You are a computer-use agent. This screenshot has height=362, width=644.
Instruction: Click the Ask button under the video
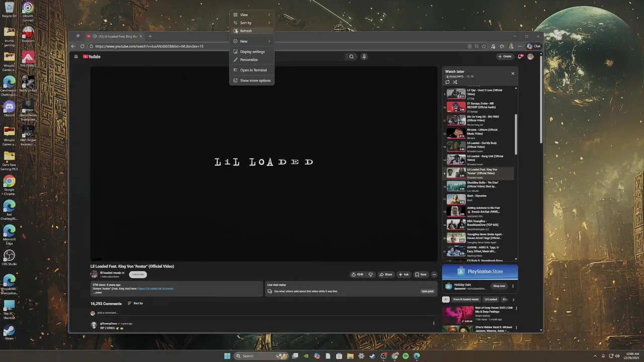(404, 275)
